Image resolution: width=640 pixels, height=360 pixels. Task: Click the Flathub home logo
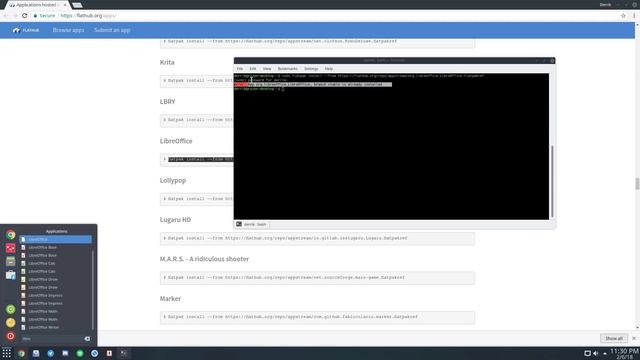coord(26,30)
